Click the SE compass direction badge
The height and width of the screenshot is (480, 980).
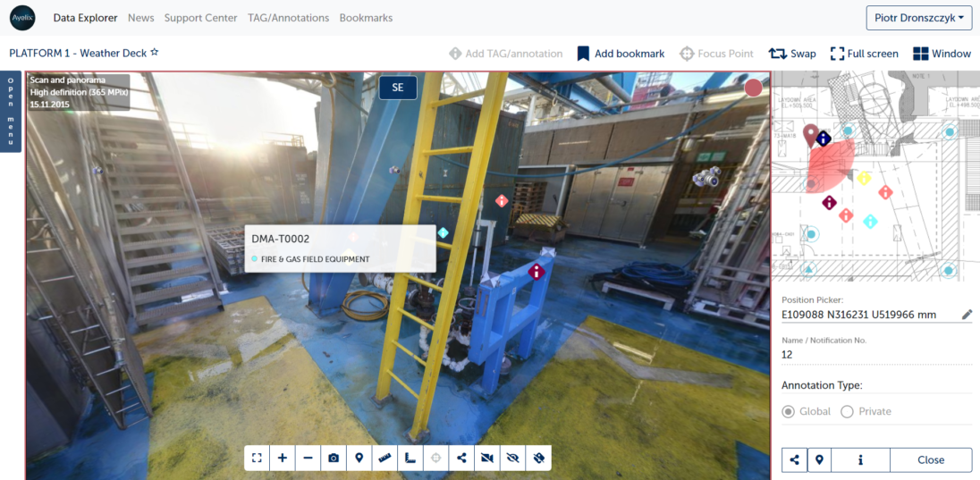(398, 88)
